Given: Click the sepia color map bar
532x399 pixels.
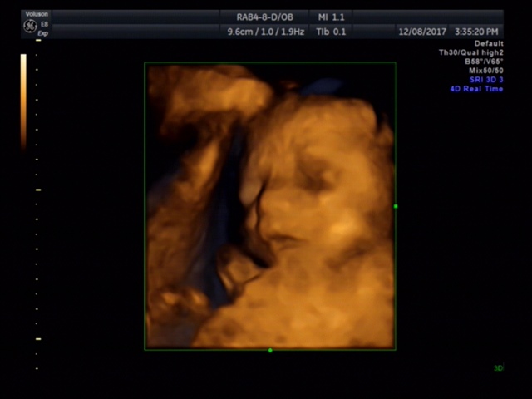Looking at the screenshot, I should click(23, 100).
